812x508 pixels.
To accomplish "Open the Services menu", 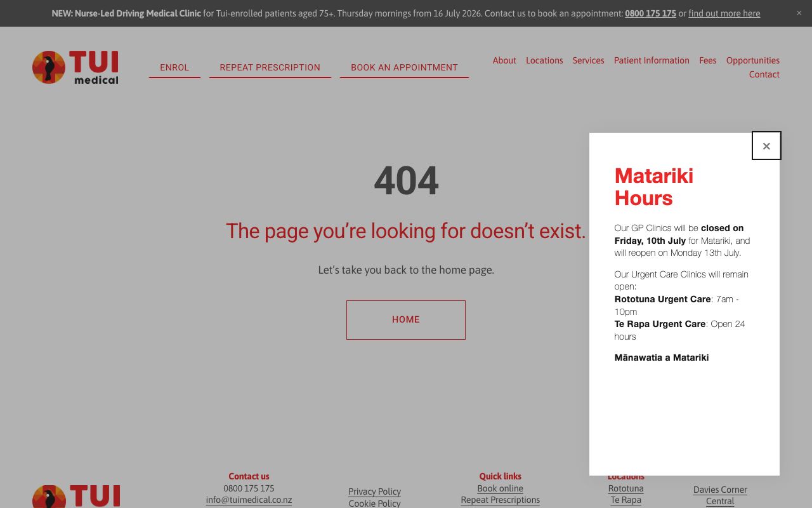I will pos(588,60).
